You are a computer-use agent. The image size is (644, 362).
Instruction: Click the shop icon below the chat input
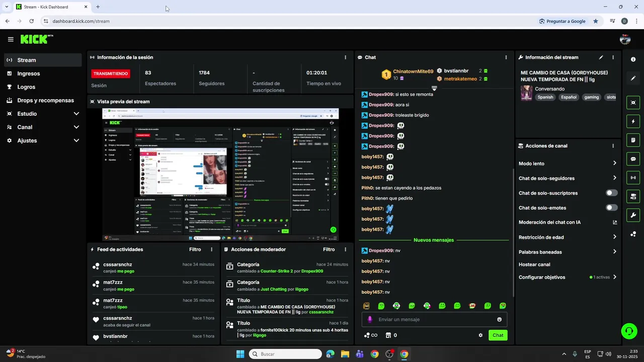[x=388, y=335]
